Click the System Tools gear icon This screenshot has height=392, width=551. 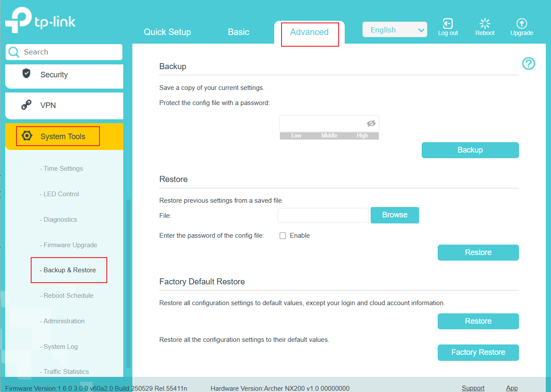tap(27, 136)
